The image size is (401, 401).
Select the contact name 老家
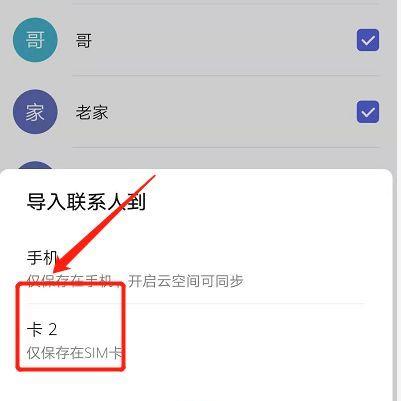pos(92,112)
